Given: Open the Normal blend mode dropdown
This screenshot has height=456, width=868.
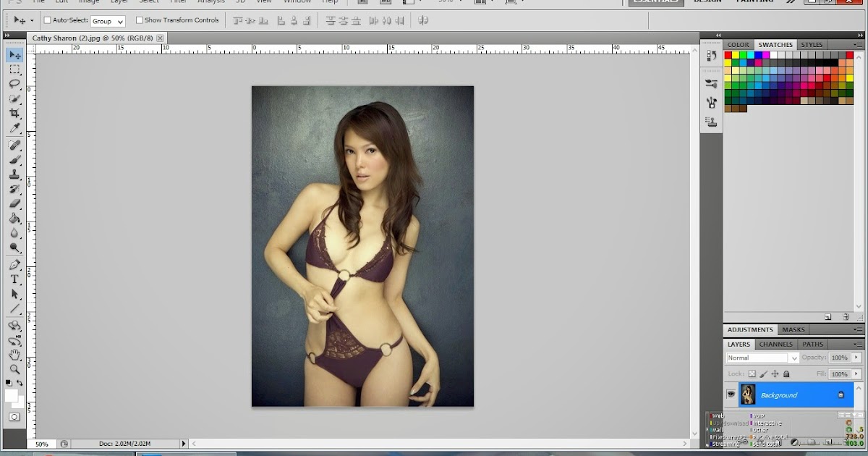Looking at the screenshot, I should (x=762, y=358).
